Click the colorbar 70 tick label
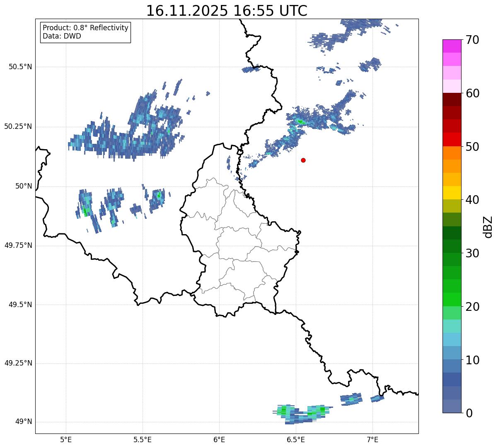The width and height of the screenshot is (498, 448). coord(472,40)
